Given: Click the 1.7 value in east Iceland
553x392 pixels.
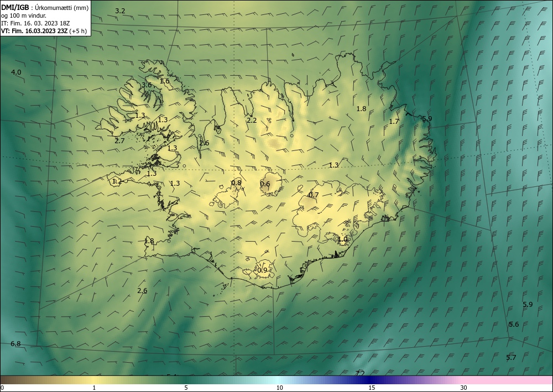Looking at the screenshot, I should tap(394, 122).
